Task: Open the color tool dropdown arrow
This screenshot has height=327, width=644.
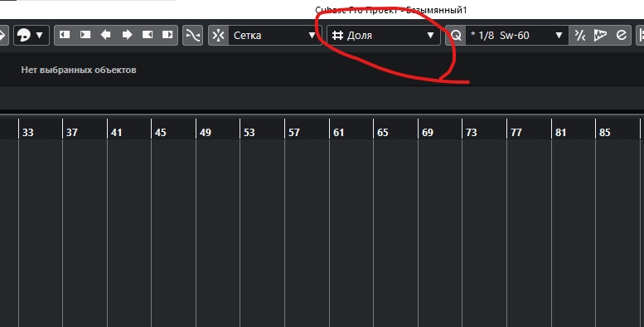Action: [40, 36]
